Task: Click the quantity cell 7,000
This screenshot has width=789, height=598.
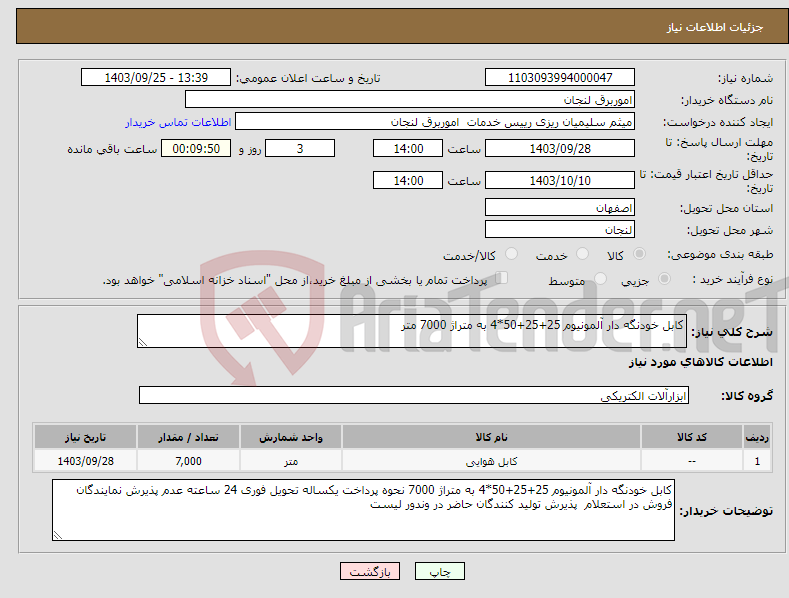Action: coord(188,461)
